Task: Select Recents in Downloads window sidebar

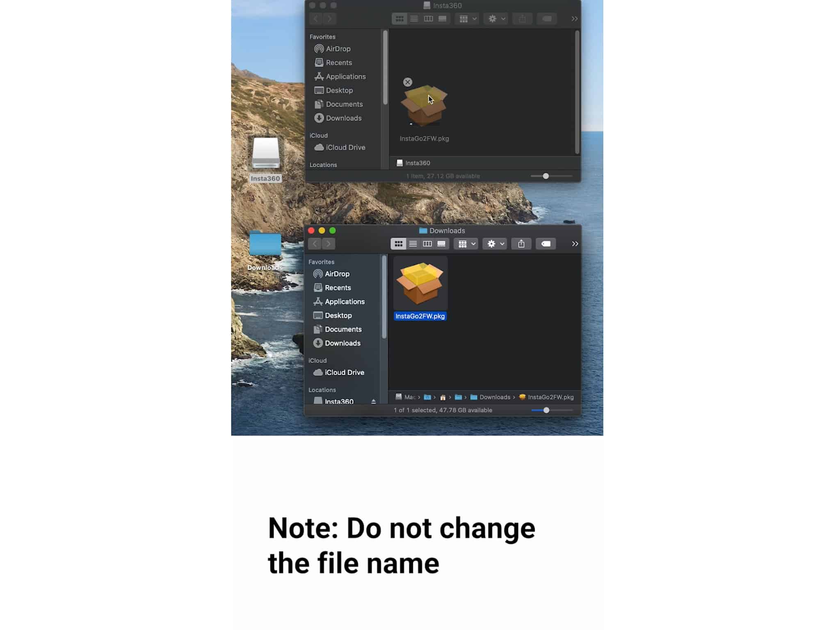Action: (337, 288)
